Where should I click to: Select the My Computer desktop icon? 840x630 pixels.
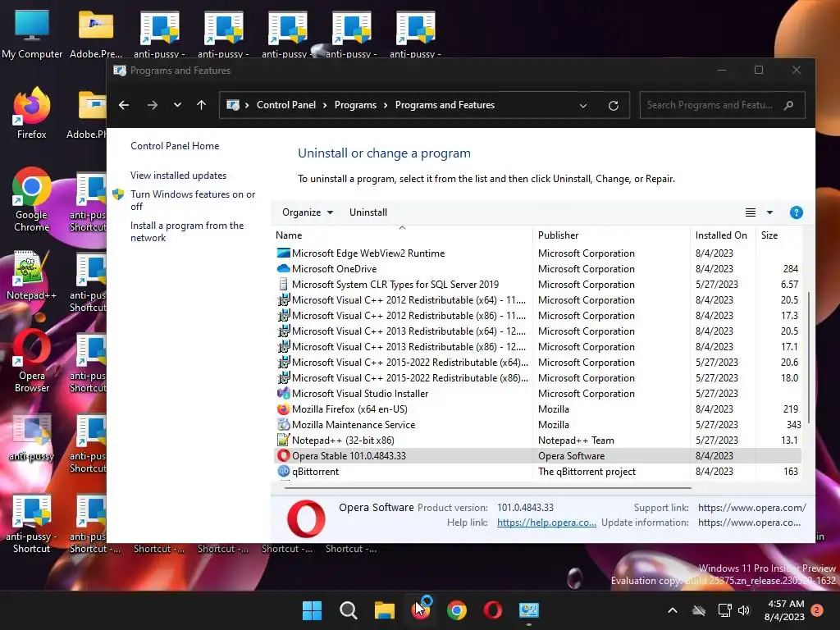point(32,33)
